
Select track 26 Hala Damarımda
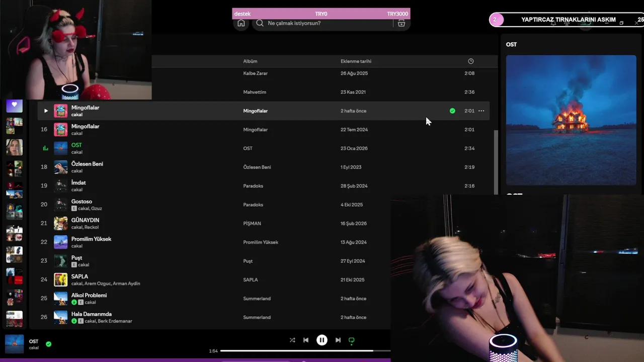[x=92, y=314]
